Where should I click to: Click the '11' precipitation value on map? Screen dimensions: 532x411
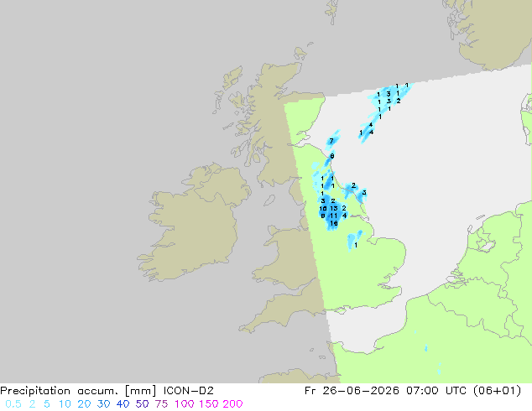click(x=333, y=216)
